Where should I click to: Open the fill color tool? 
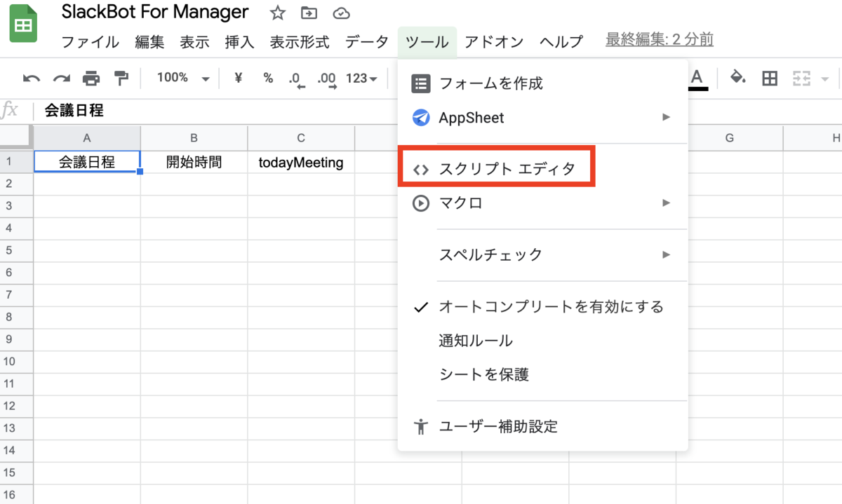[737, 78]
